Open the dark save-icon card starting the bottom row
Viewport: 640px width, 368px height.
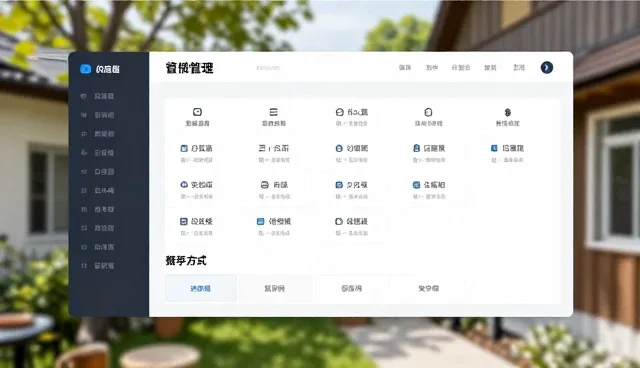pos(196,227)
